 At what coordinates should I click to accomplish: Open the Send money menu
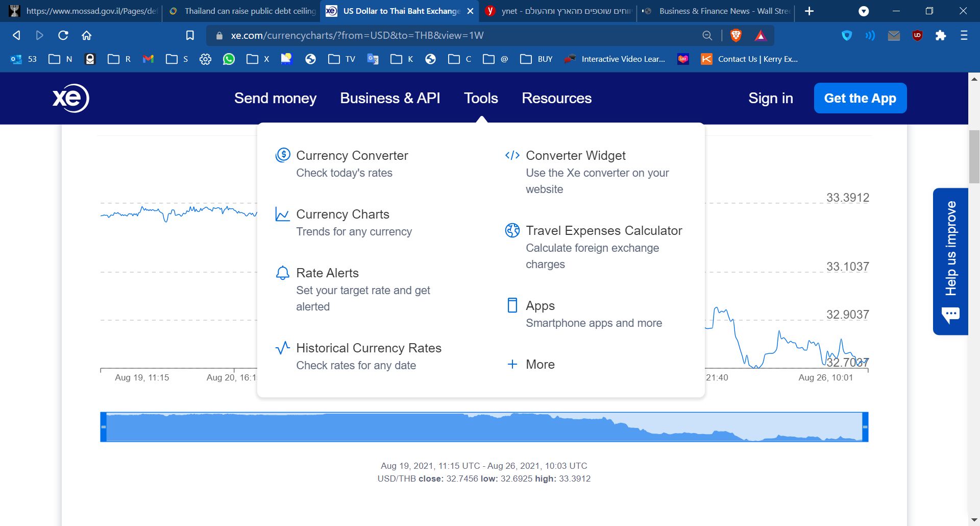(x=275, y=98)
